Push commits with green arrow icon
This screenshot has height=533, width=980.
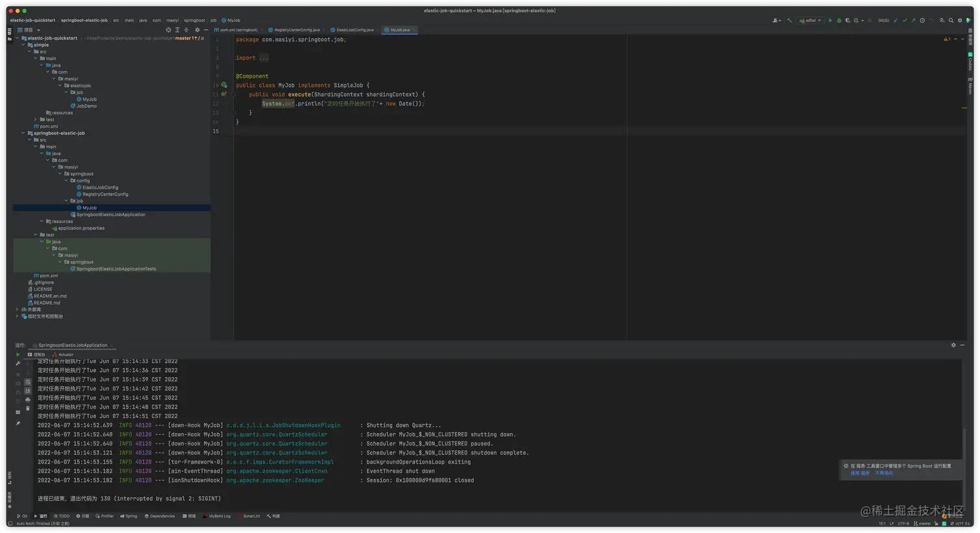[913, 21]
